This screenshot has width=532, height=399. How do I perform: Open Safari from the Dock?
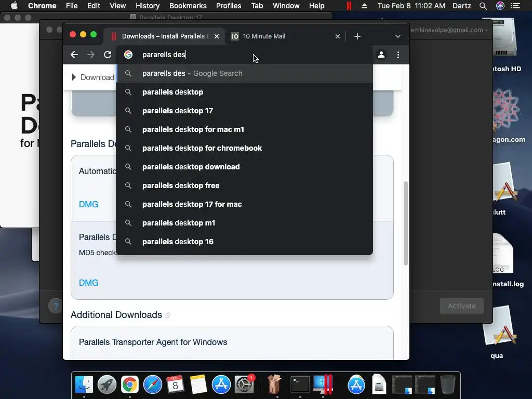coord(153,384)
